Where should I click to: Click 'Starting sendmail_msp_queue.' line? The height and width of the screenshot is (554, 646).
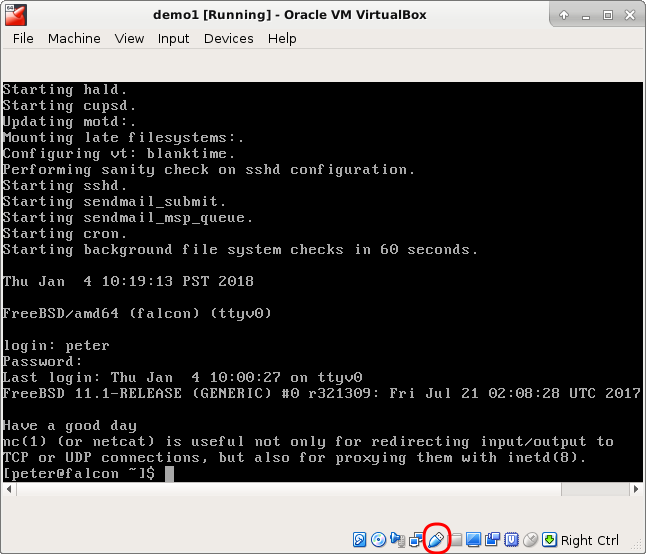coord(128,217)
